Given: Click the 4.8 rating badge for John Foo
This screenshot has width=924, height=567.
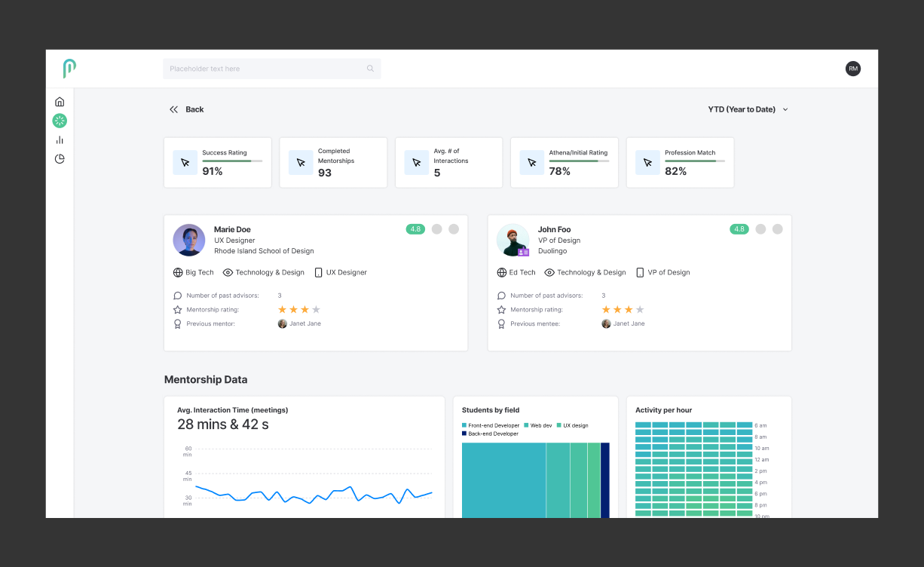Looking at the screenshot, I should (739, 229).
